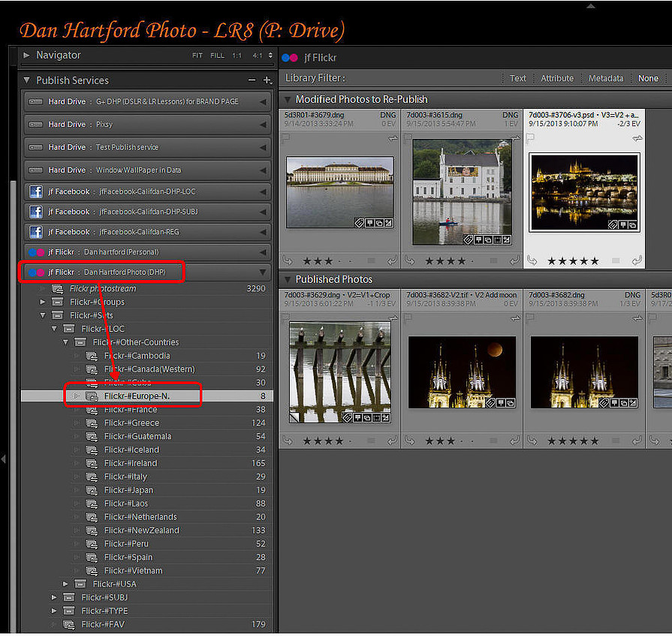
Task: Click star rating on 7d003-#3615.dng
Action: (x=450, y=261)
